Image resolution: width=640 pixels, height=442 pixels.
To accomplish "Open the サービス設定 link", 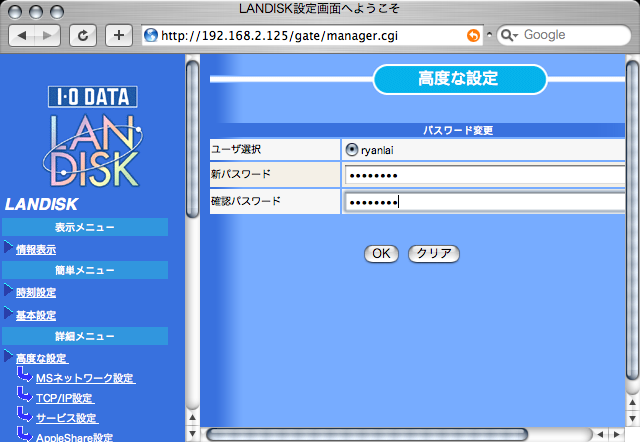I will [67, 418].
